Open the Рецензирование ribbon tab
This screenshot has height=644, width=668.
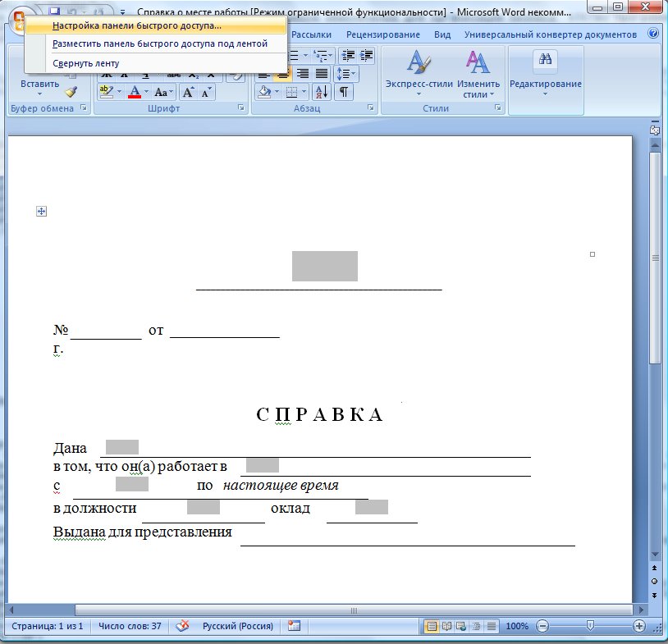click(383, 34)
